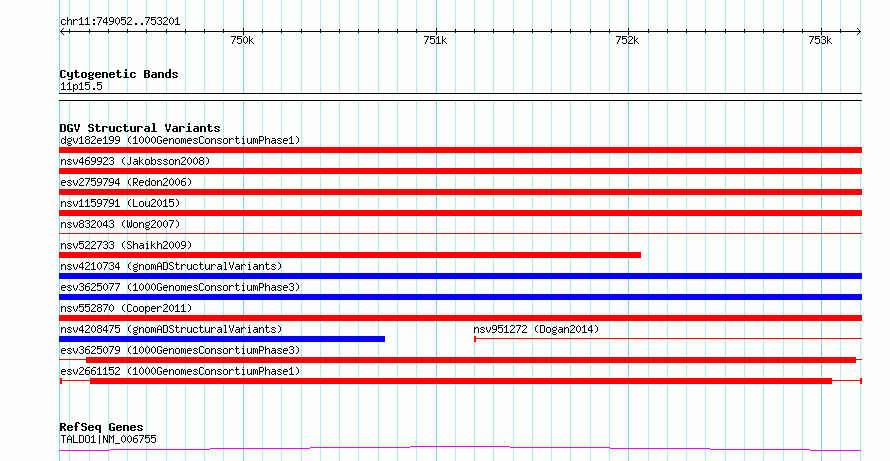
Task: Select variant label nsv4210734 (gnomADStructuralVariants)
Action: (x=171, y=266)
